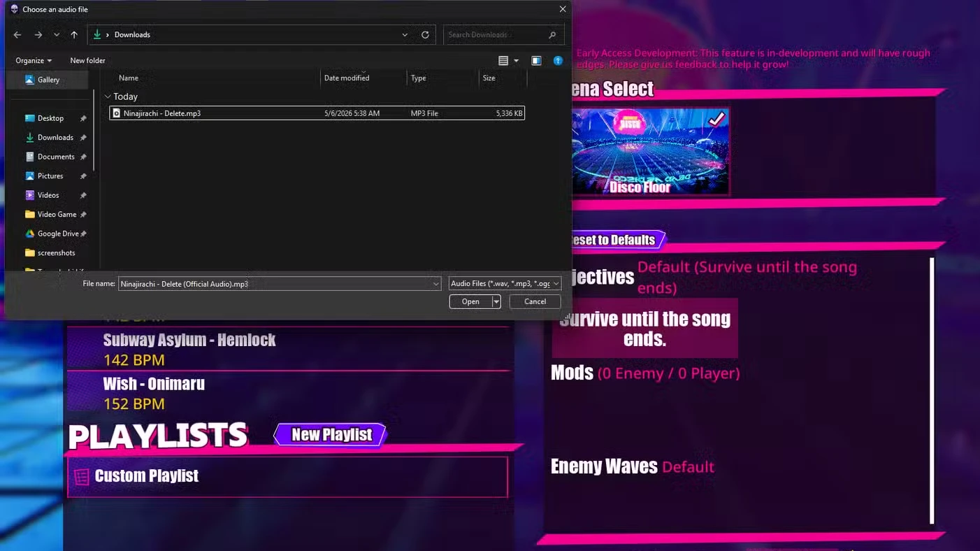Go forward in the file dialog
The image size is (980, 551).
pos(38,35)
